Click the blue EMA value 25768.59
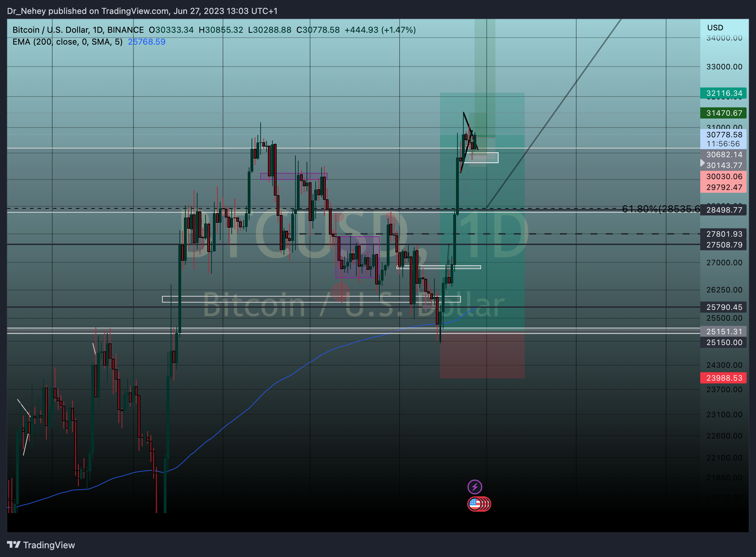The height and width of the screenshot is (557, 756). point(146,42)
